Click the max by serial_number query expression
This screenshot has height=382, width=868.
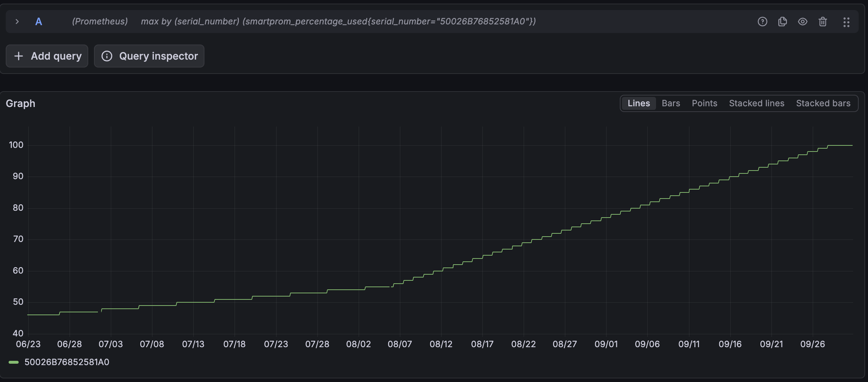point(338,22)
